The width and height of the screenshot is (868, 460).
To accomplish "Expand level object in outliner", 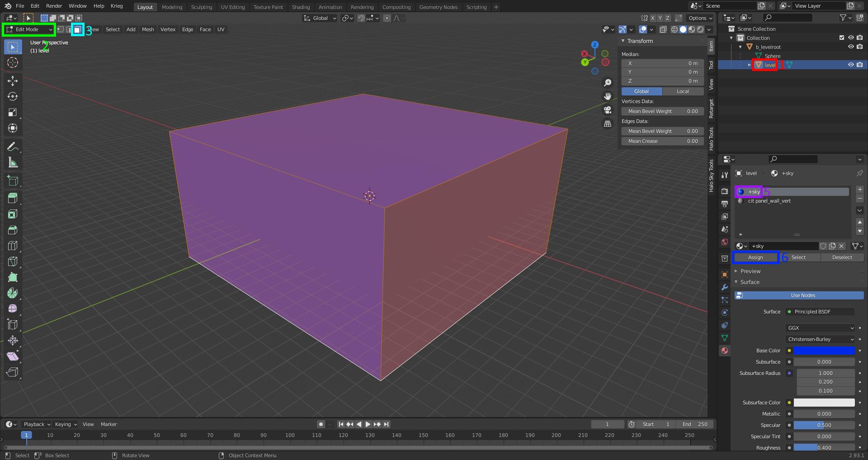I will (x=749, y=65).
